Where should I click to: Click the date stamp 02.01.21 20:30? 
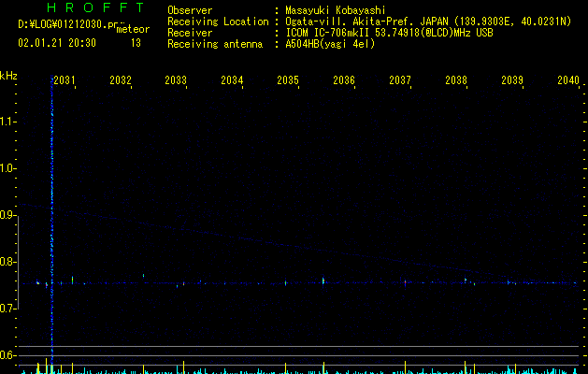(57, 43)
